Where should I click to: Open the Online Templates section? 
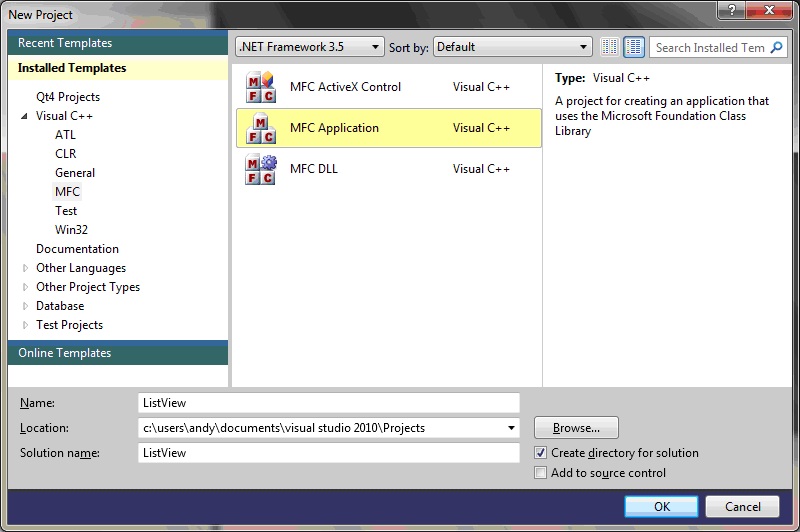[118, 353]
